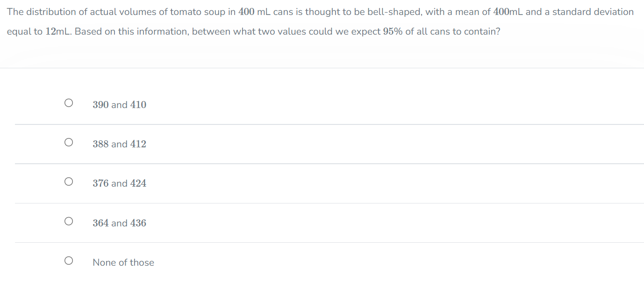Click the text label 376 and 424
Image resolution: width=644 pixels, height=283 pixels.
[120, 183]
